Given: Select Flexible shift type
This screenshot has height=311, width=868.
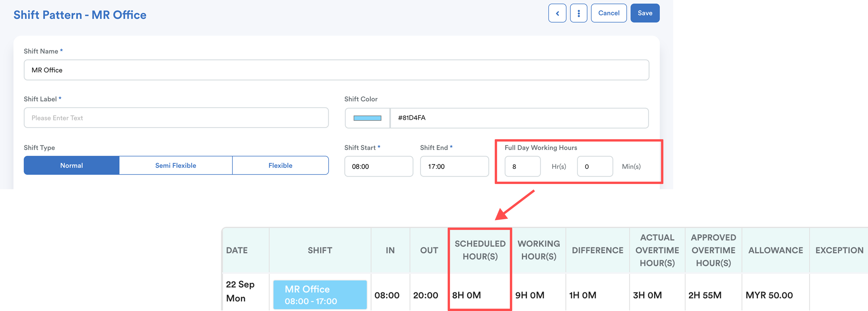Looking at the screenshot, I should point(280,165).
